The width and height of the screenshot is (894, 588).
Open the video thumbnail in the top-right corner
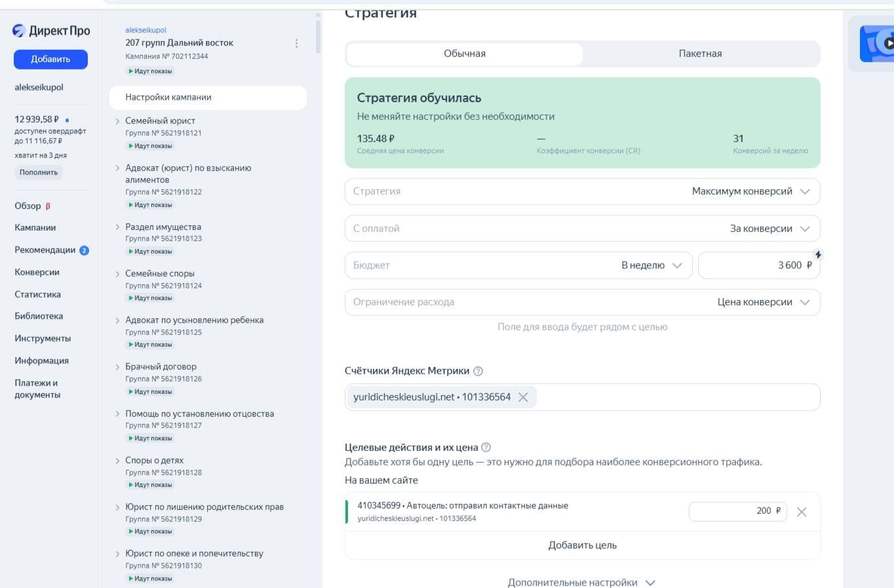[x=877, y=43]
